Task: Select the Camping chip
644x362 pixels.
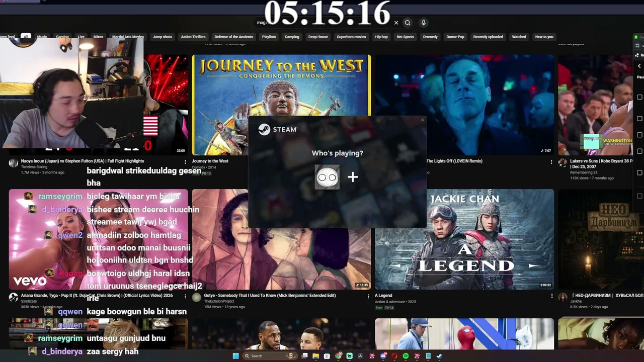Action: coord(292,37)
